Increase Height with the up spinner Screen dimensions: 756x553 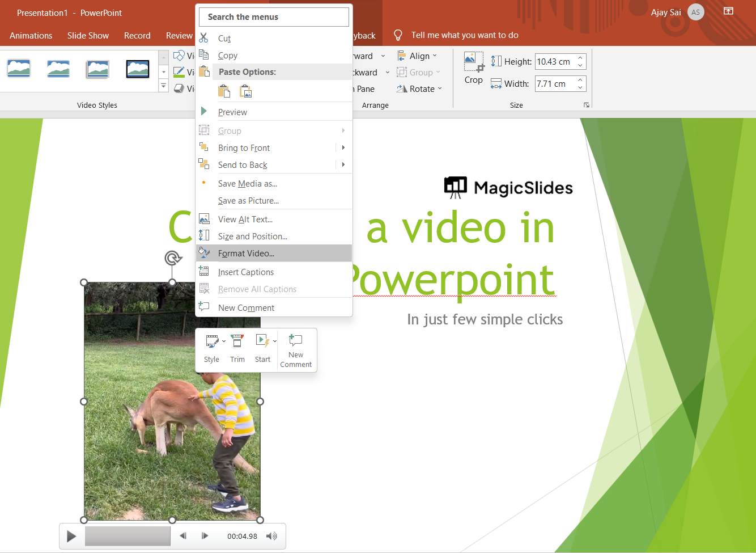click(x=580, y=58)
